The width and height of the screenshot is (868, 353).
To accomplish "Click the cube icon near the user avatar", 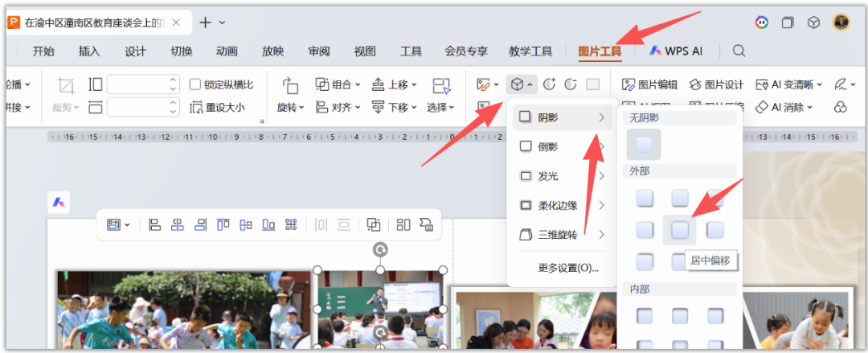I will tap(813, 23).
